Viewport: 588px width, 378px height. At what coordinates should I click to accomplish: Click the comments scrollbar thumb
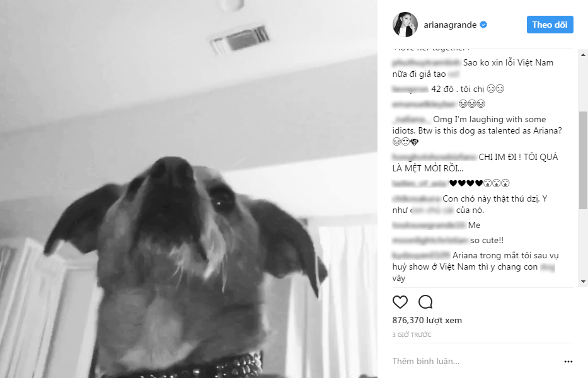click(583, 160)
